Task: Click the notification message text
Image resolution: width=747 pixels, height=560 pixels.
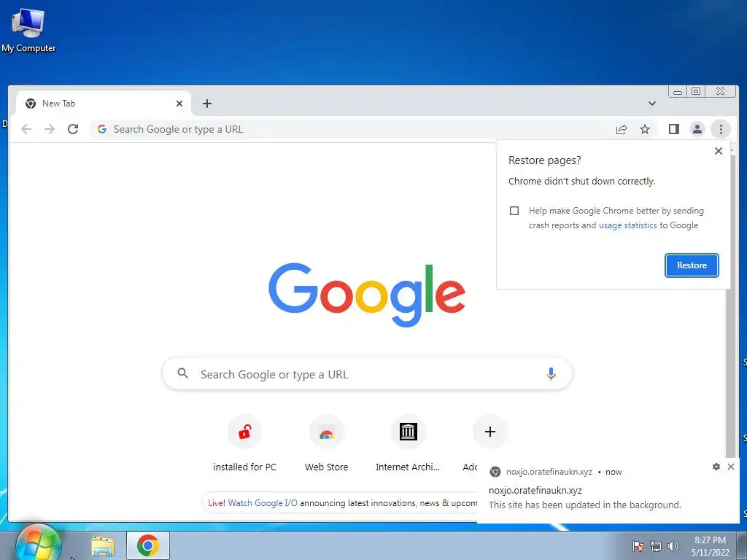Action: click(584, 505)
